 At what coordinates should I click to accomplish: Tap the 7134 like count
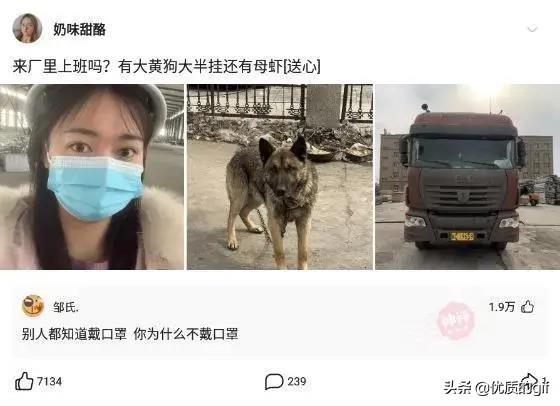point(49,381)
